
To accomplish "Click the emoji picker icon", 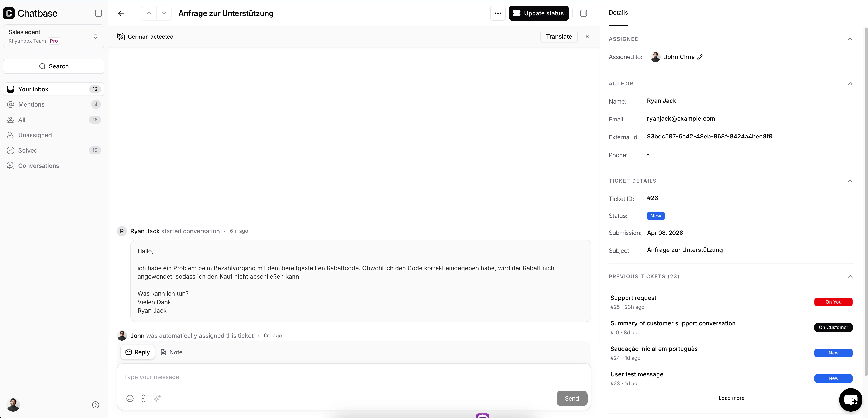I will (130, 398).
